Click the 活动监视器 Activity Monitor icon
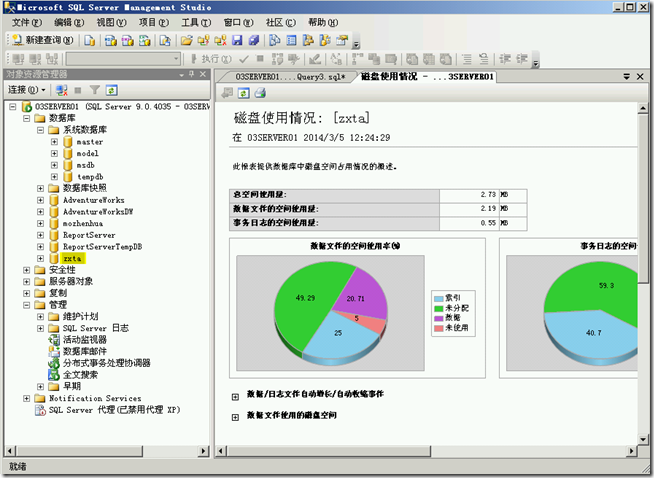Screen dimensions: 654x478 54,340
